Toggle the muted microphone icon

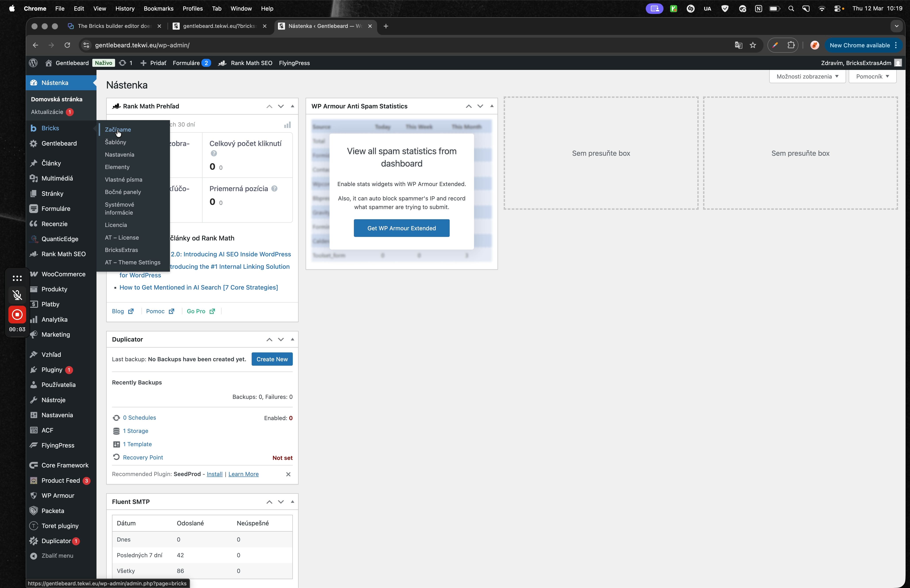(17, 295)
